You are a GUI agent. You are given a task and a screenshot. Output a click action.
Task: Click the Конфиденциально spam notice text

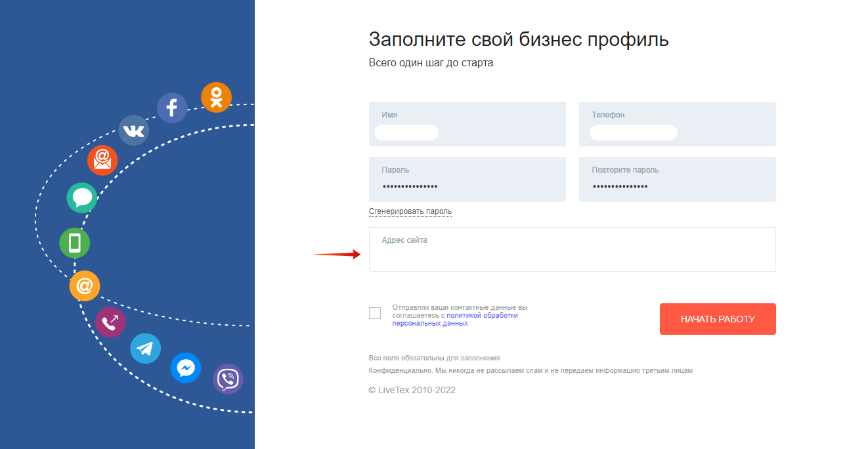coord(531,370)
